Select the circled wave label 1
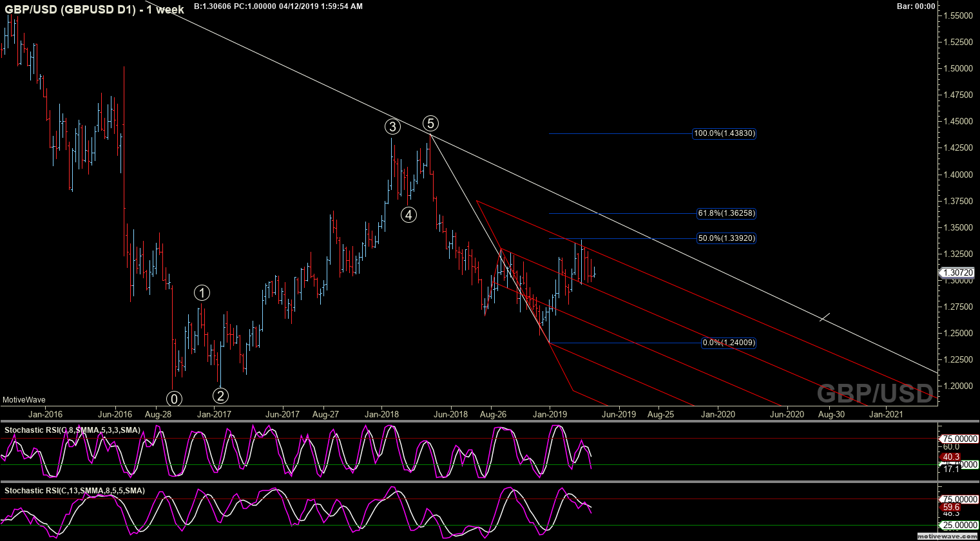Image resolution: width=980 pixels, height=541 pixels. [202, 293]
